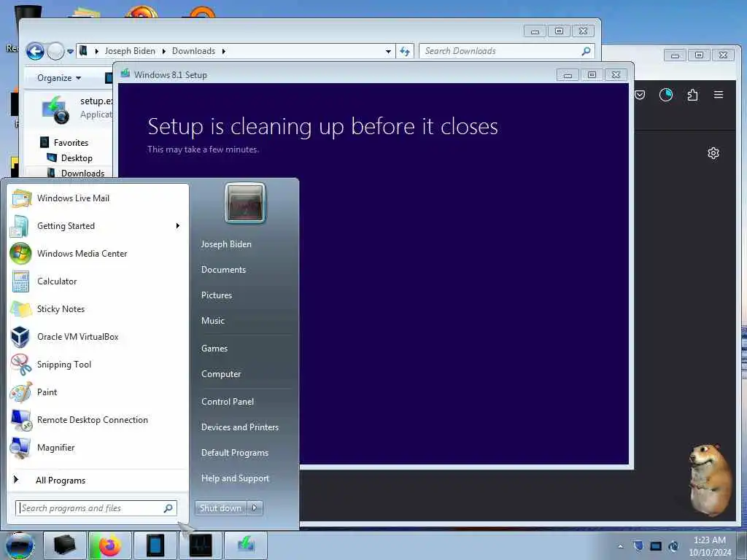
Task: Open the Shut down options arrow
Action: (x=255, y=508)
